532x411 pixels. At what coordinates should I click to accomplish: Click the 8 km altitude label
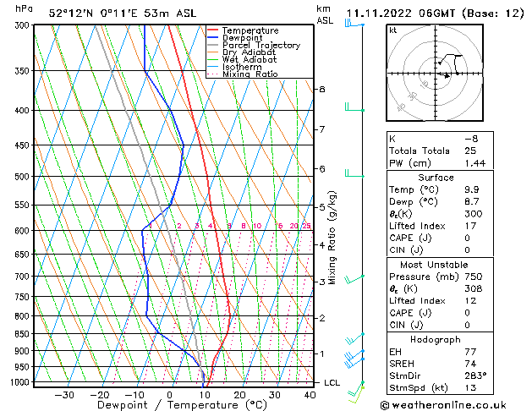[321, 89]
